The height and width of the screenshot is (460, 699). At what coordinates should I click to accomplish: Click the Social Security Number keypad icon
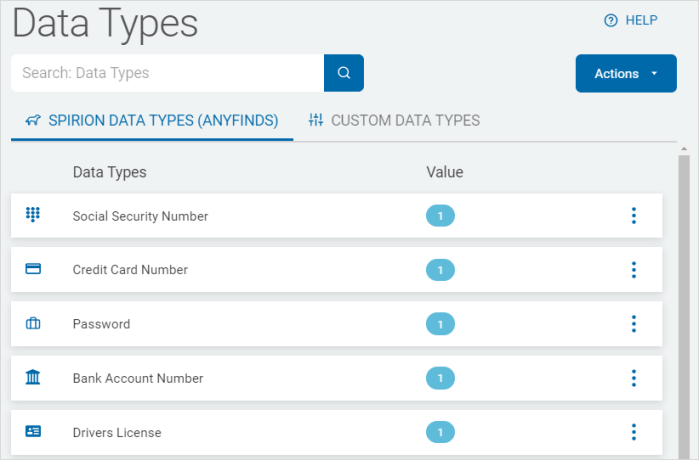pyautogui.click(x=33, y=214)
